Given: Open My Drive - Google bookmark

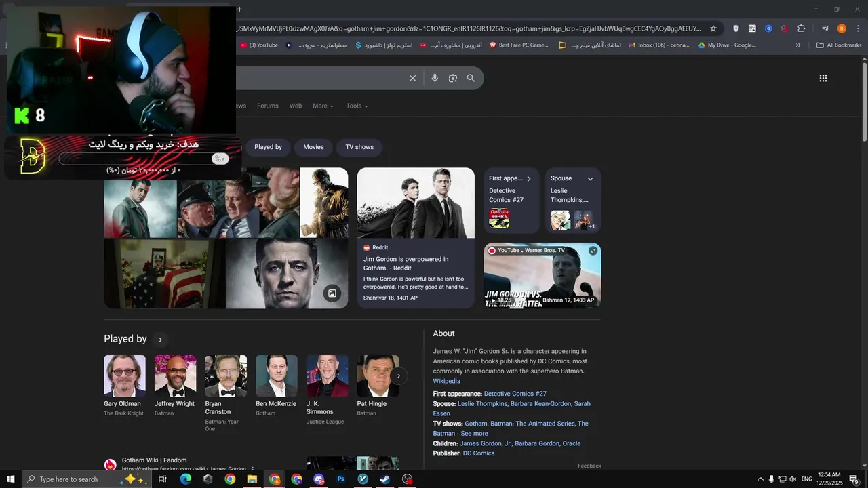Looking at the screenshot, I should 727,45.
